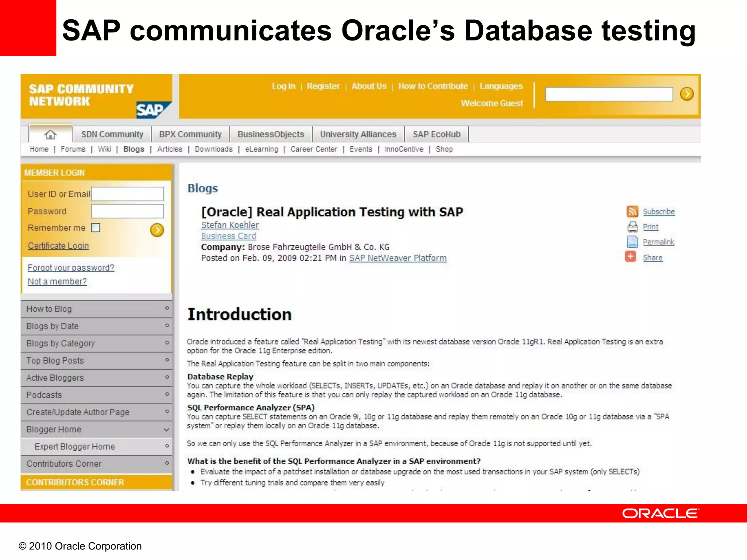This screenshot has height=560, width=747.
Task: Expand the Podcasts item
Action: 97,395
